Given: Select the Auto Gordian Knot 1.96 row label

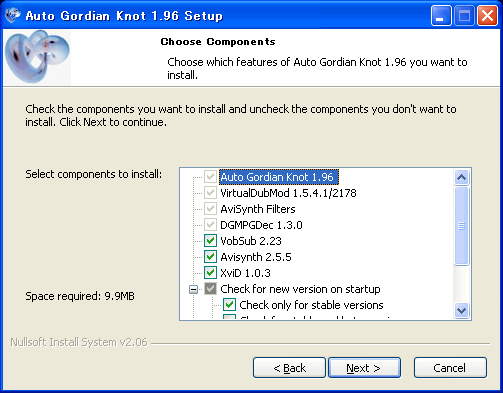Looking at the screenshot, I should (x=279, y=177).
